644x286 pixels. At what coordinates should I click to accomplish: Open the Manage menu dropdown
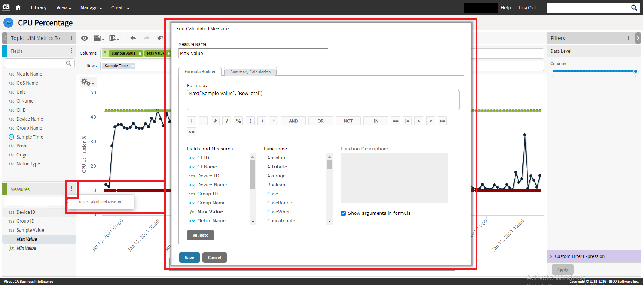coord(91,8)
